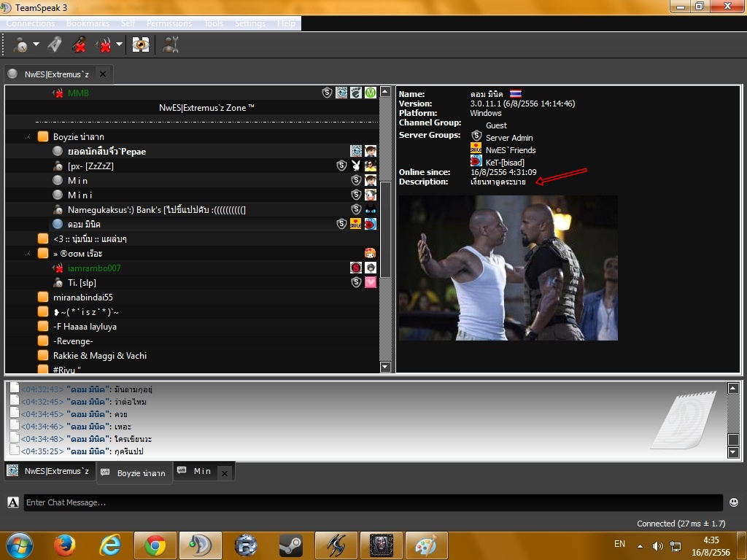
Task: Click Server Admin shield on [px- [ZzZzZ] row
Action: 341,166
